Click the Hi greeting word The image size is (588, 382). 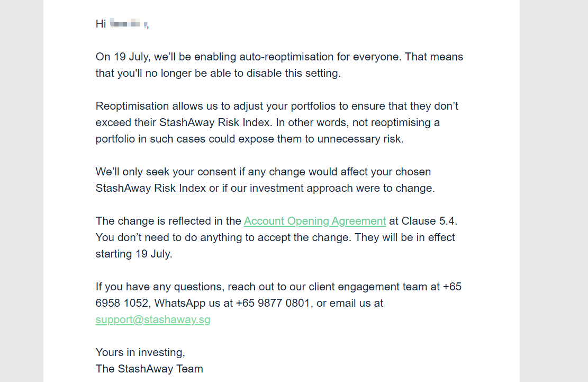coord(101,24)
